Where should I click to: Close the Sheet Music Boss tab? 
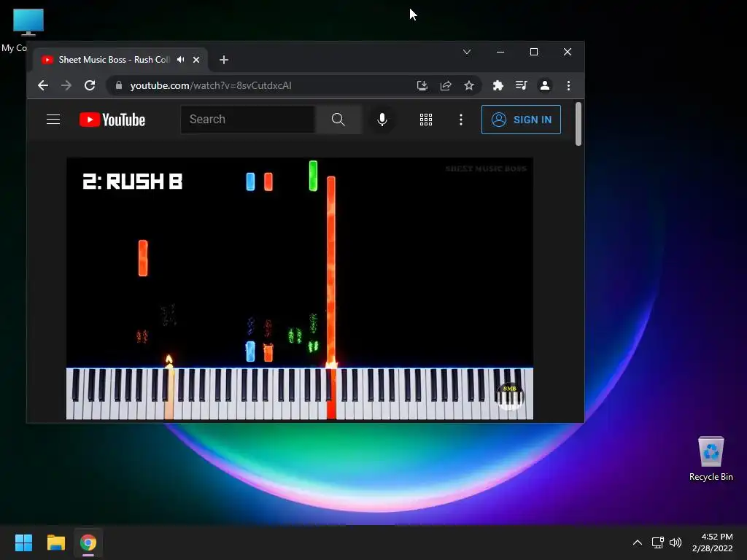click(x=196, y=60)
